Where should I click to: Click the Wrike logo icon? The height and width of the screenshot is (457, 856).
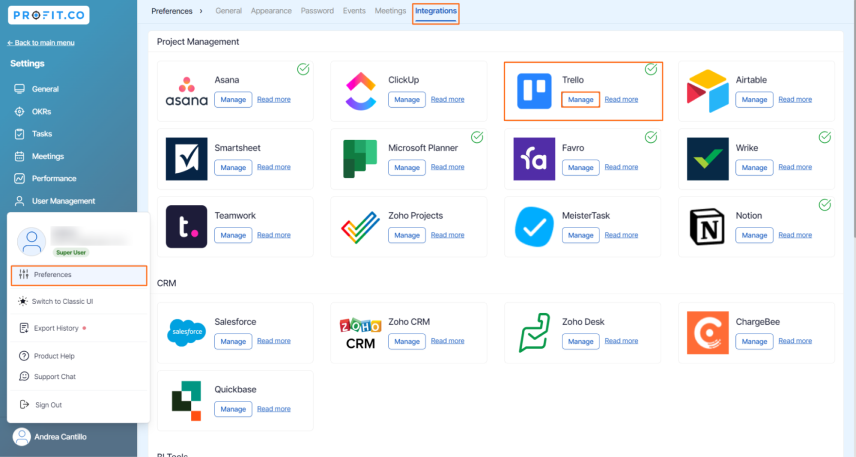click(x=708, y=159)
